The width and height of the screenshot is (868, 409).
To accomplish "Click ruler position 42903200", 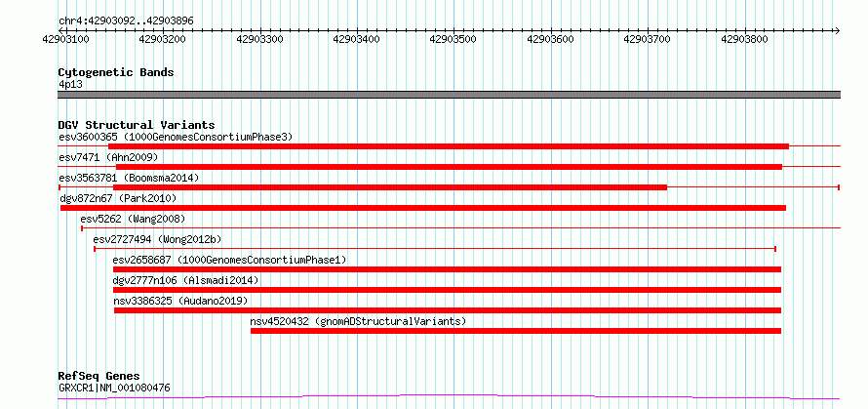I will tap(164, 39).
